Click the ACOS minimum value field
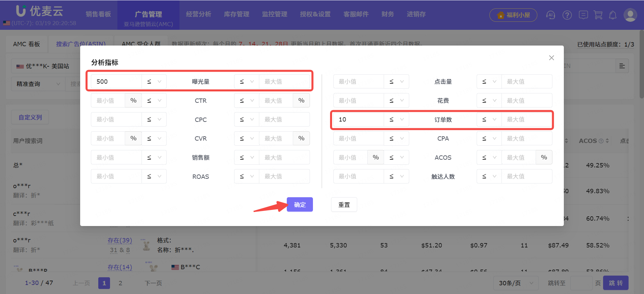Viewport: 644px width, 294px height. (x=351, y=157)
